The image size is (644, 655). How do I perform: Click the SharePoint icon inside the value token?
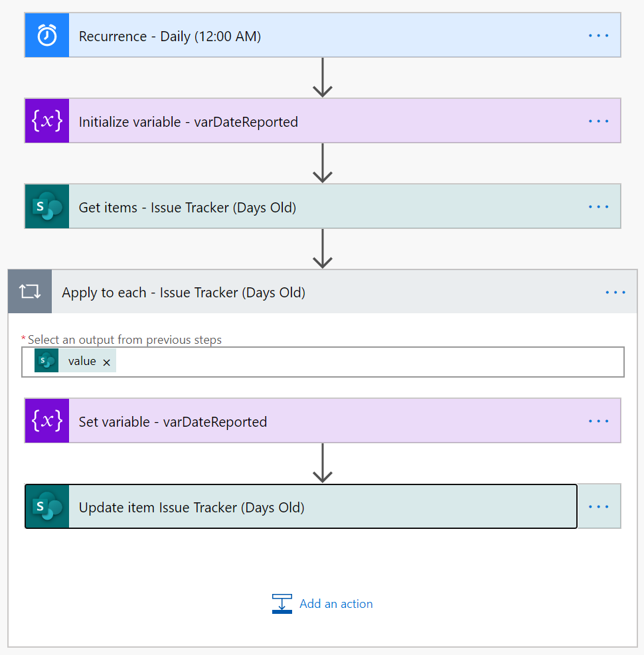pyautogui.click(x=45, y=360)
